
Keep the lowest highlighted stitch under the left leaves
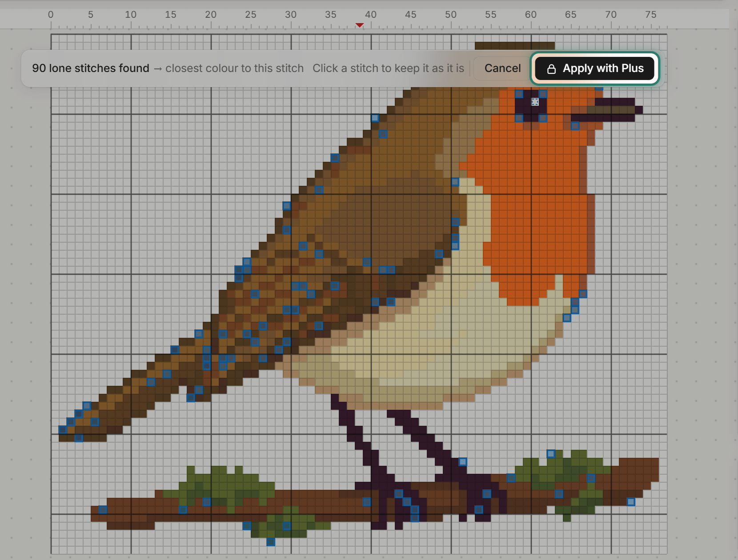271,542
